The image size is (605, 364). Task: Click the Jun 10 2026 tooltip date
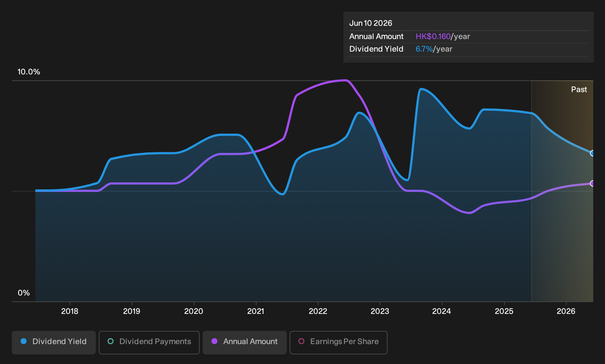[x=371, y=23]
